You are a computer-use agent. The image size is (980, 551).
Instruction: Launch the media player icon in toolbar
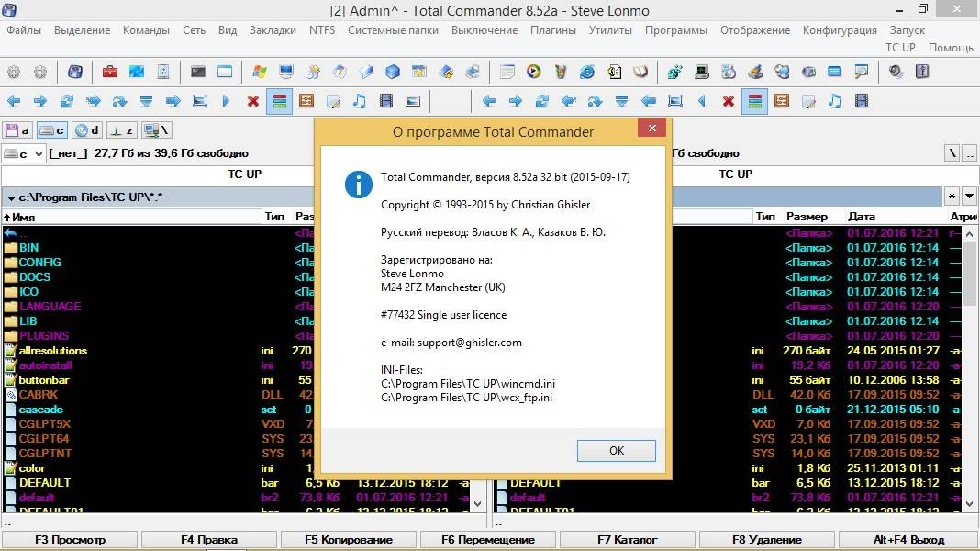(x=533, y=72)
